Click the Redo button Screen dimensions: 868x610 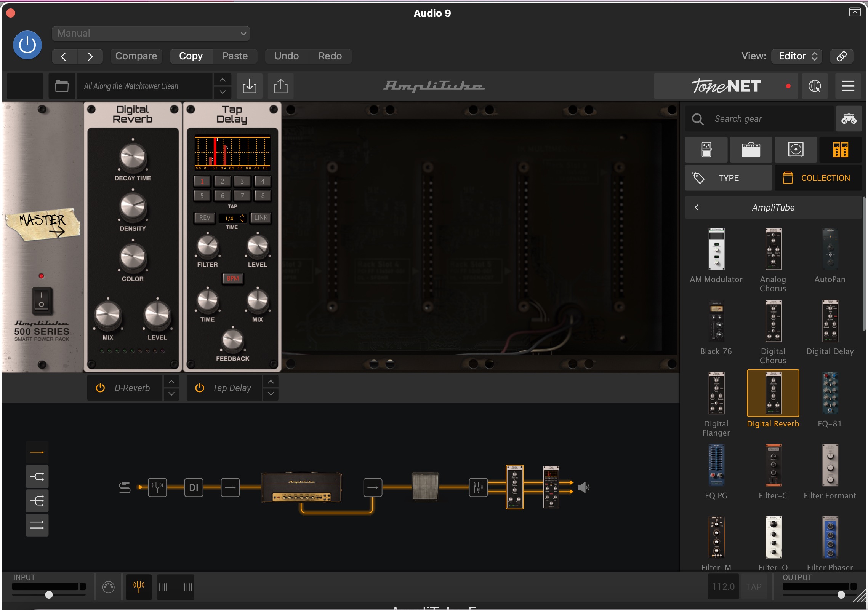330,56
